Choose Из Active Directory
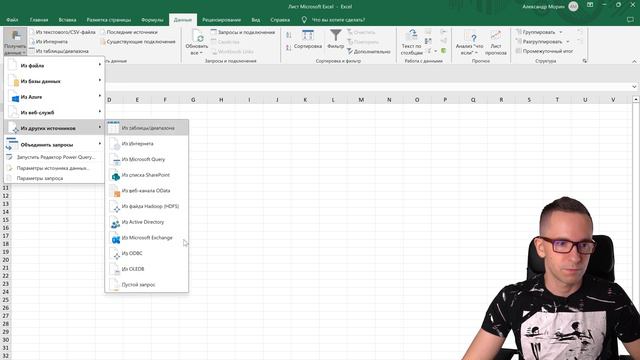The width and height of the screenshot is (640, 360). tap(147, 222)
